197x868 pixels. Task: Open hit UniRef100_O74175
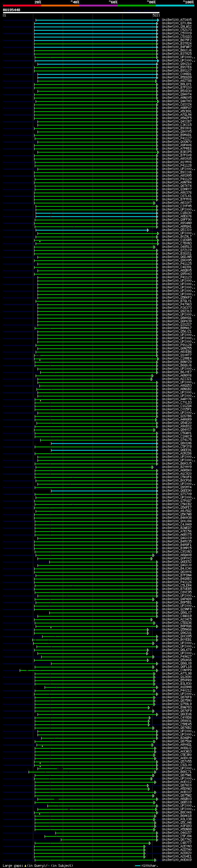pos(177,440)
